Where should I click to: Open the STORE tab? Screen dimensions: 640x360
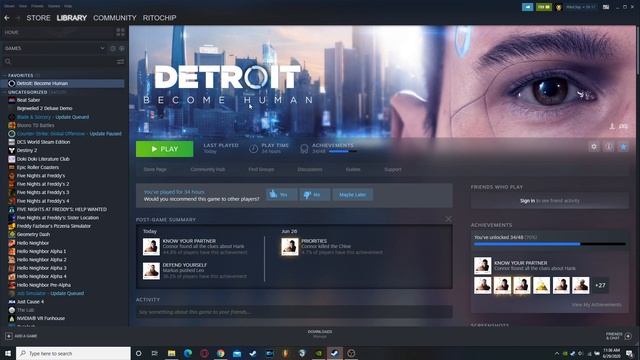coord(38,18)
